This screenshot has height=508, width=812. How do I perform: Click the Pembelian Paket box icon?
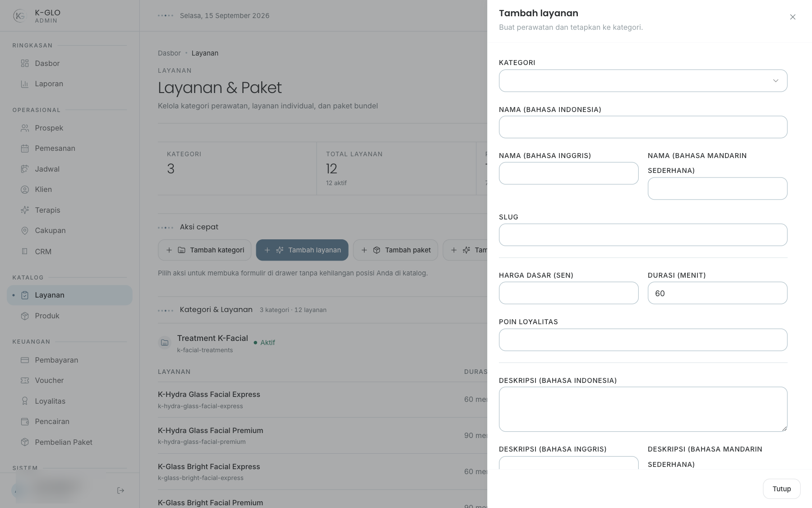click(x=25, y=442)
